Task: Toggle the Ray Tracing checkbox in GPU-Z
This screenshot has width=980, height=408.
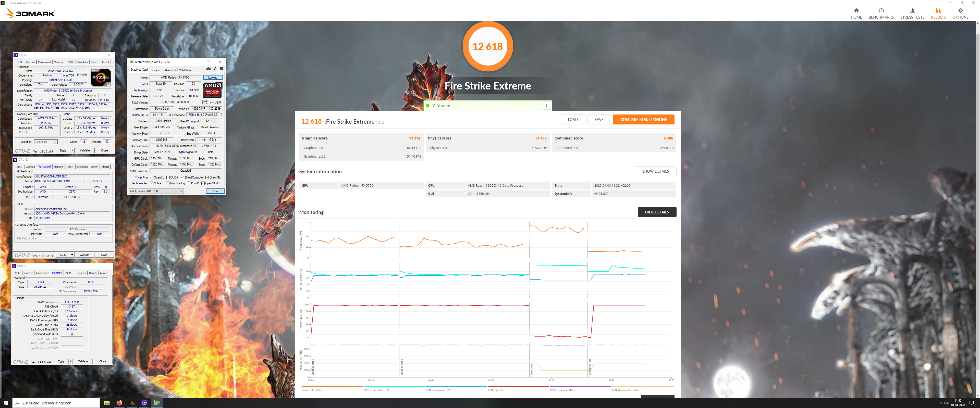Action: tap(168, 183)
